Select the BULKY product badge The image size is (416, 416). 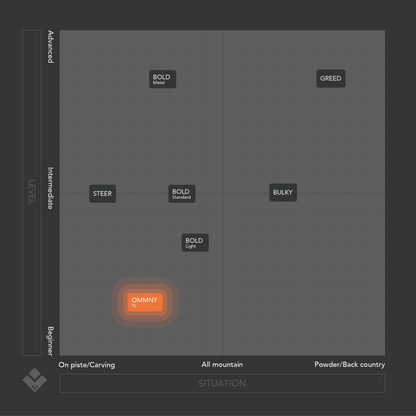283,192
